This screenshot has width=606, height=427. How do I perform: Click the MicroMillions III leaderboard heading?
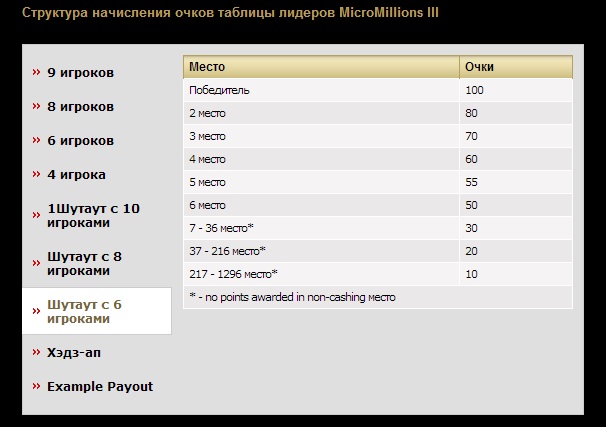pos(230,13)
